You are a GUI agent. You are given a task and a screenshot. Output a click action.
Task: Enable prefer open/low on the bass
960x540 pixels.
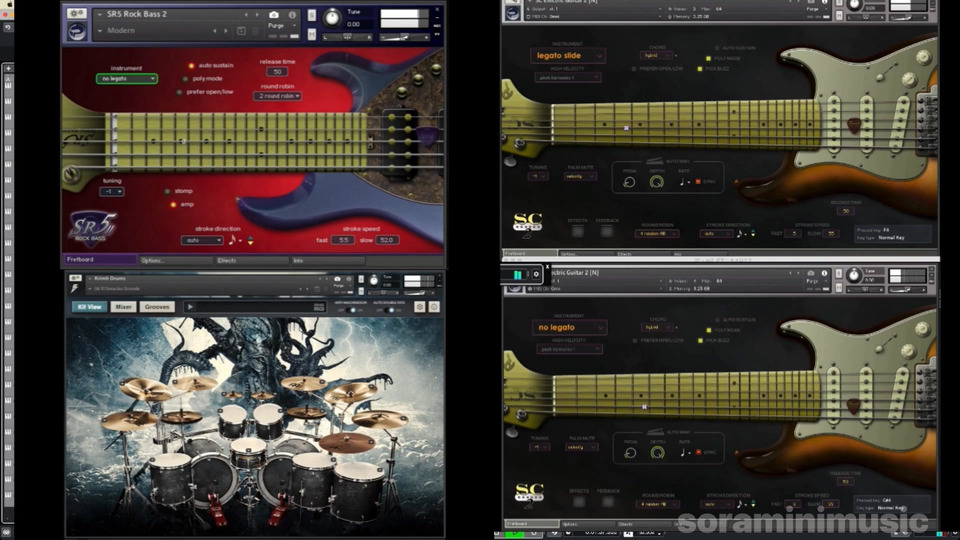[x=179, y=92]
